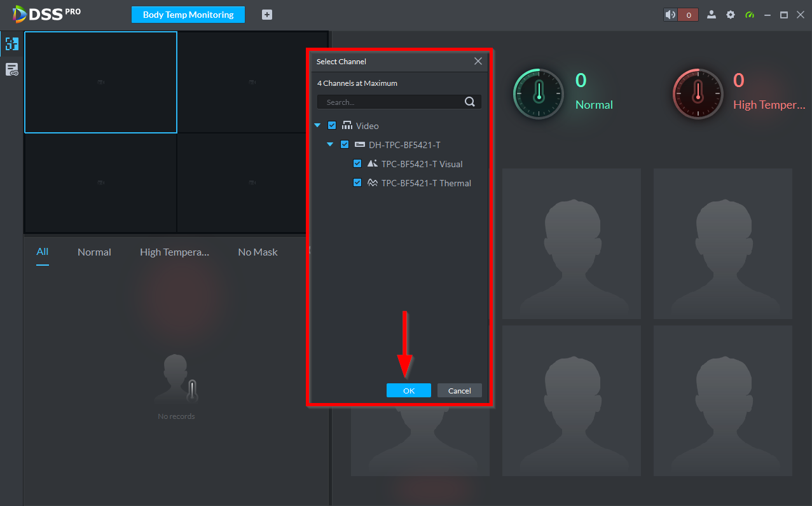Select the highlighted first video window
812x506 pixels.
pyautogui.click(x=100, y=82)
